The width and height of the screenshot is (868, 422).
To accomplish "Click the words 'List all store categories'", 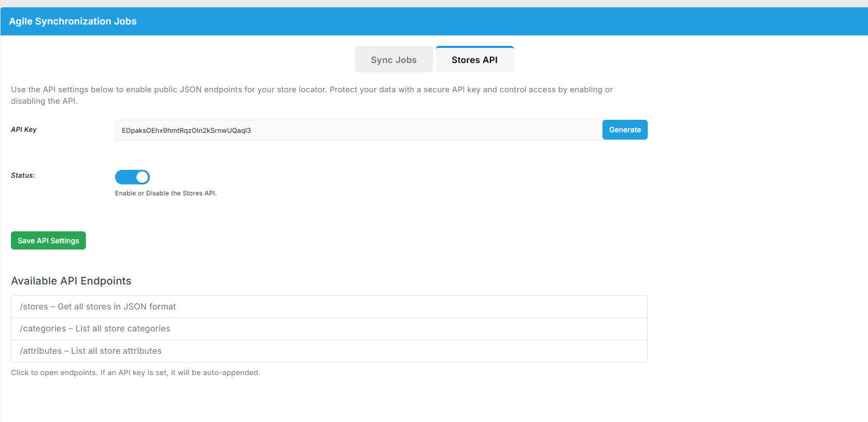I will tap(123, 329).
